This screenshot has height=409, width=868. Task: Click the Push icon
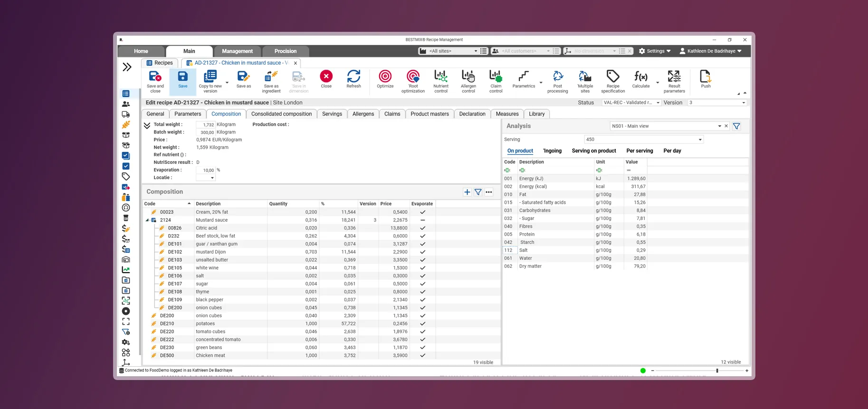pos(706,76)
